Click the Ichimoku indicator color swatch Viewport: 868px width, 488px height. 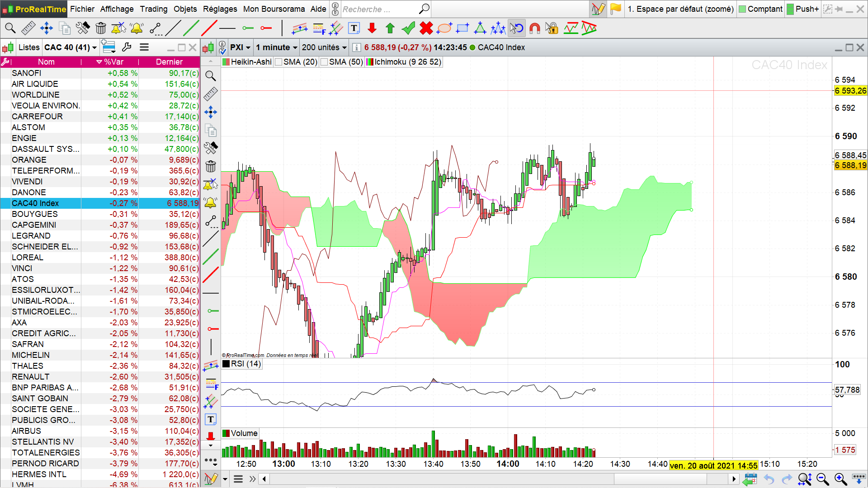pyautogui.click(x=370, y=62)
